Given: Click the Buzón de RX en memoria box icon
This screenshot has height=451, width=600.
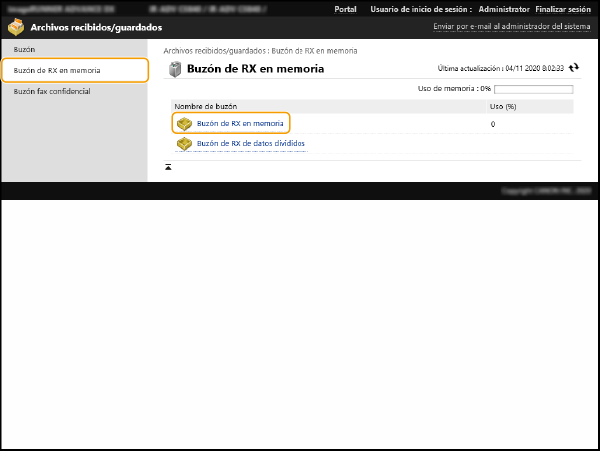Looking at the screenshot, I should point(184,124).
